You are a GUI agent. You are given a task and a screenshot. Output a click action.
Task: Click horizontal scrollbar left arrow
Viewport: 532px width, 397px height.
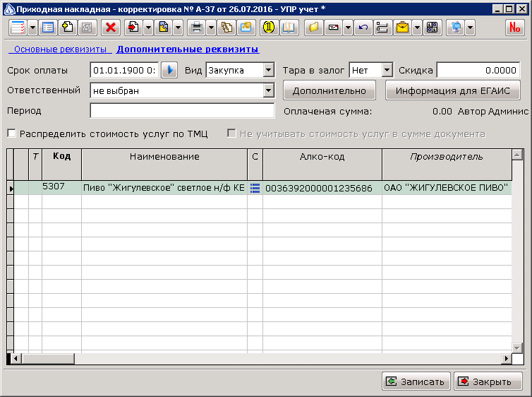click(x=16, y=359)
